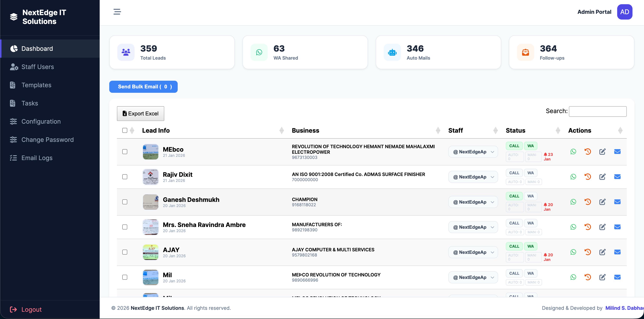Image resolution: width=644 pixels, height=319 pixels.
Task: Email Mrs. Sneha Ravindra Ambre
Action: [x=617, y=227]
